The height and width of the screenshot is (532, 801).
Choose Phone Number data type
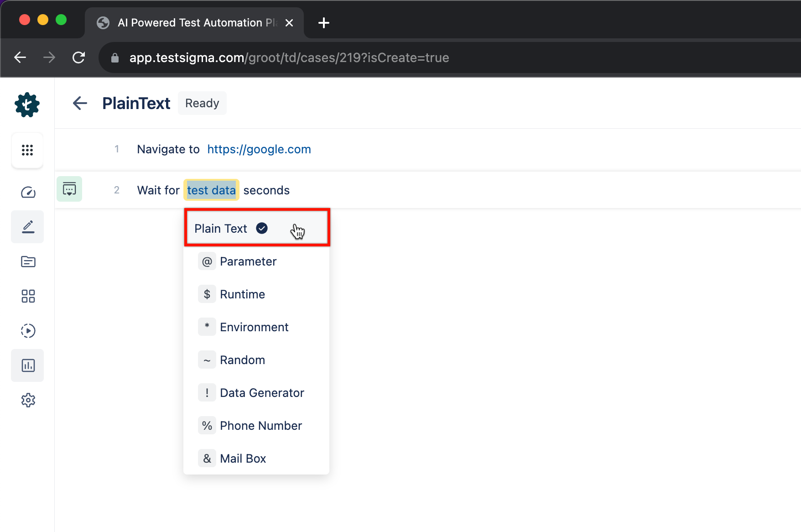tap(256, 426)
